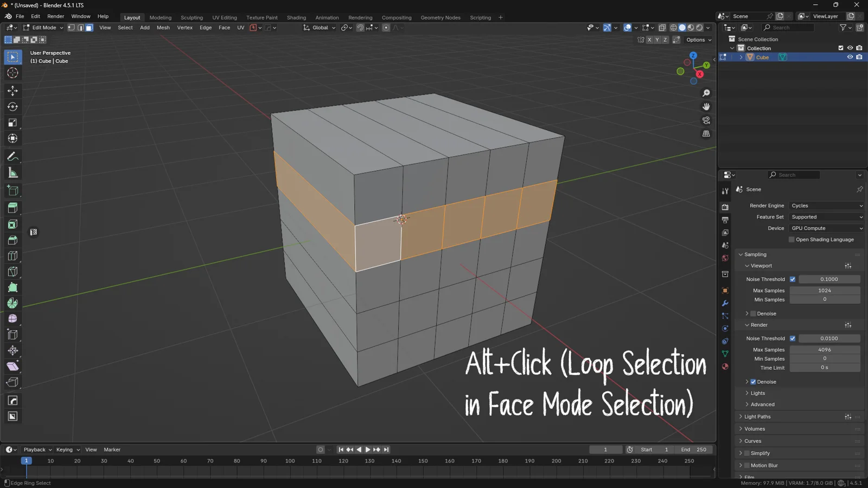Select the Annotate tool
The image size is (868, 488).
12,157
